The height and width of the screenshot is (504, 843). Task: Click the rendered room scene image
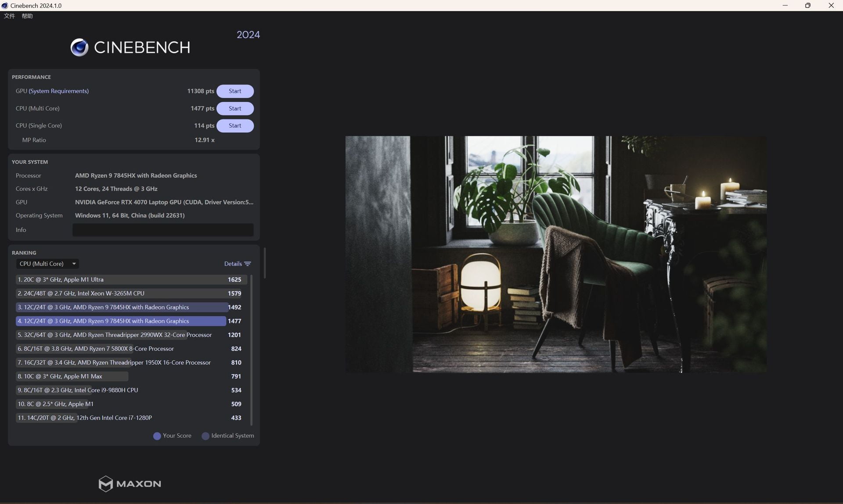click(x=556, y=254)
